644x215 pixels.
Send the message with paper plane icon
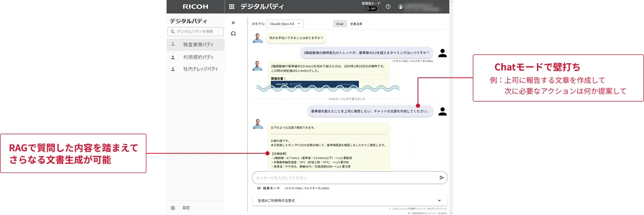pos(442,178)
